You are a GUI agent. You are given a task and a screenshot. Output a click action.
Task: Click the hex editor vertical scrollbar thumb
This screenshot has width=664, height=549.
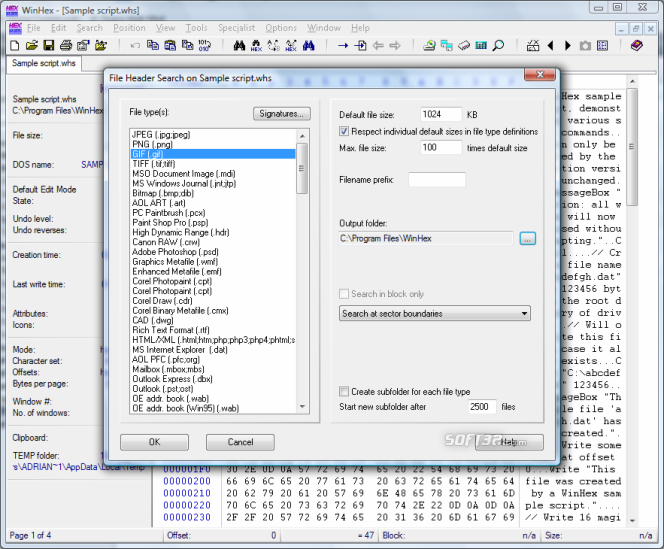[632, 147]
